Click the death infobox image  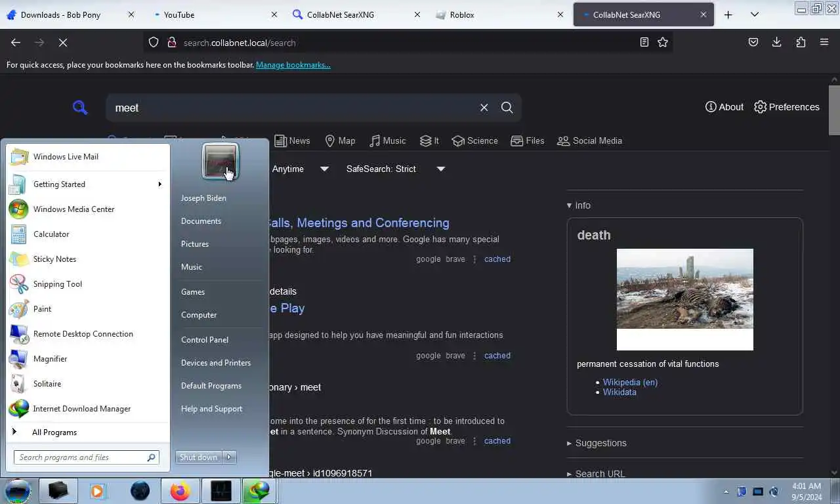click(685, 299)
